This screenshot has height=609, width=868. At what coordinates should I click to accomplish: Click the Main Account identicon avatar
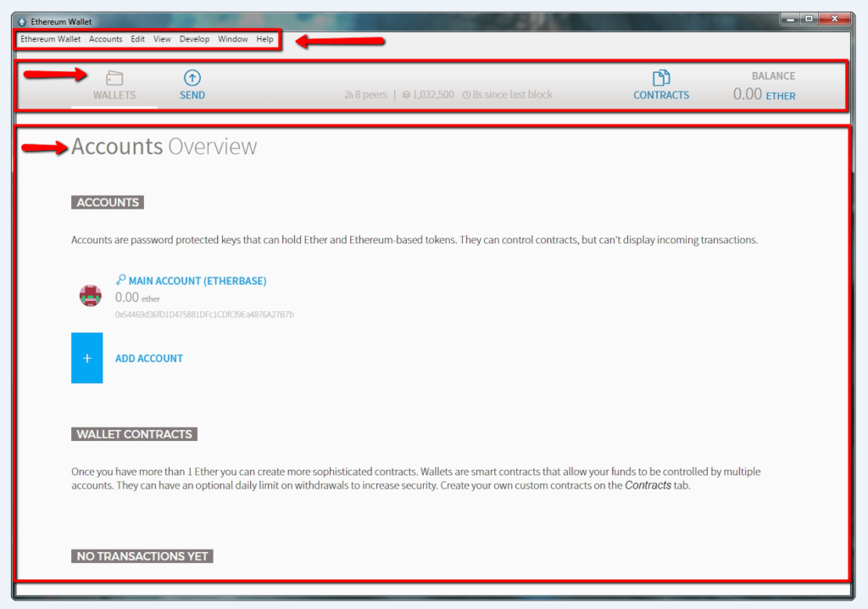pos(90,295)
